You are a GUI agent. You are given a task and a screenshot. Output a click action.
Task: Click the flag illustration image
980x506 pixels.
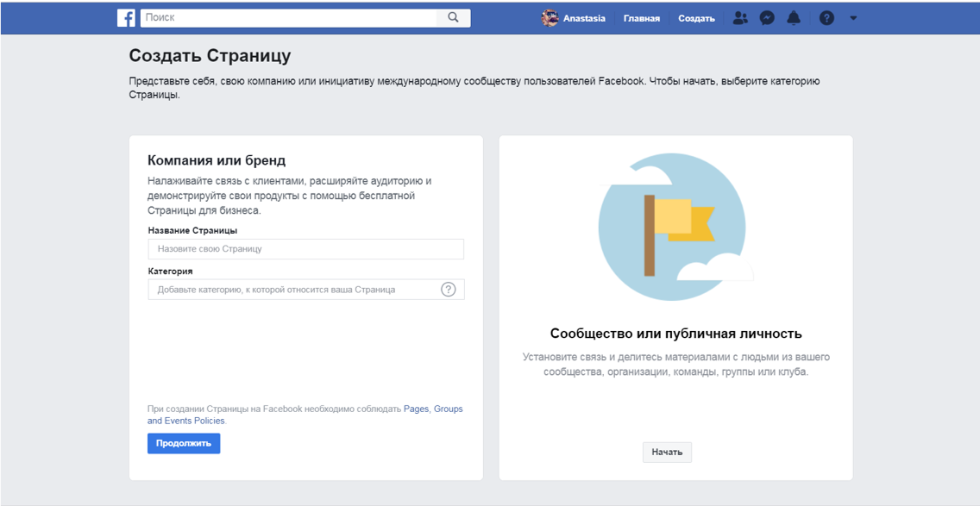[x=671, y=228]
